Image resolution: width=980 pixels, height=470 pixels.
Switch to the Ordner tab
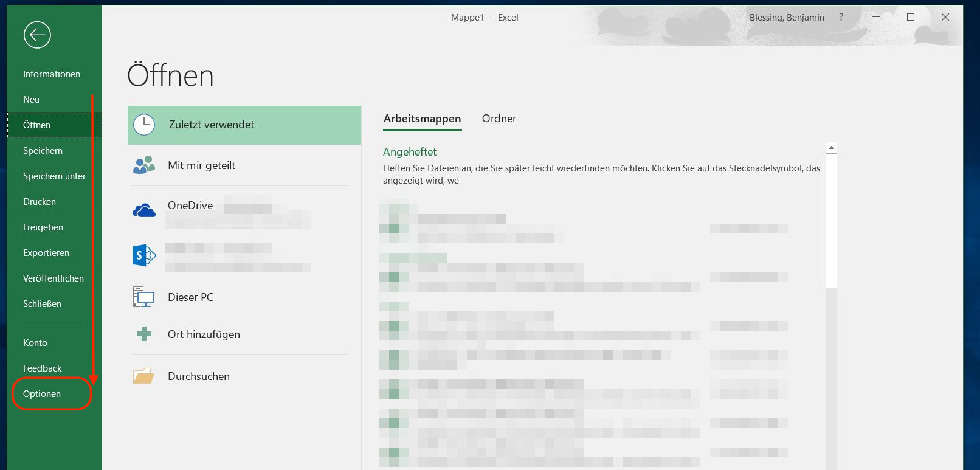[x=499, y=119]
